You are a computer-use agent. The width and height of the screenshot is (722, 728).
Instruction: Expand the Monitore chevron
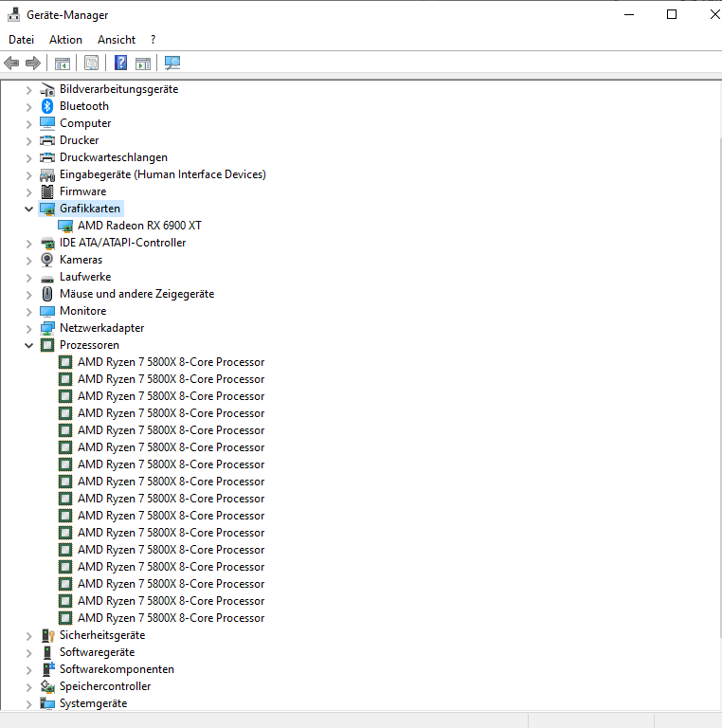(x=28, y=312)
